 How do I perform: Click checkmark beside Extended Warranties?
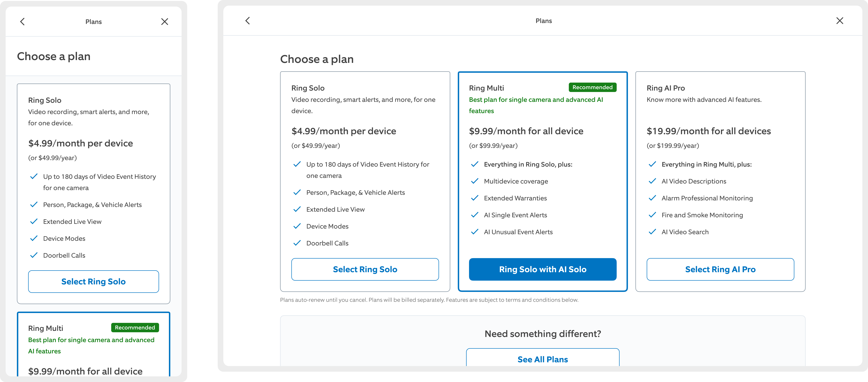475,198
